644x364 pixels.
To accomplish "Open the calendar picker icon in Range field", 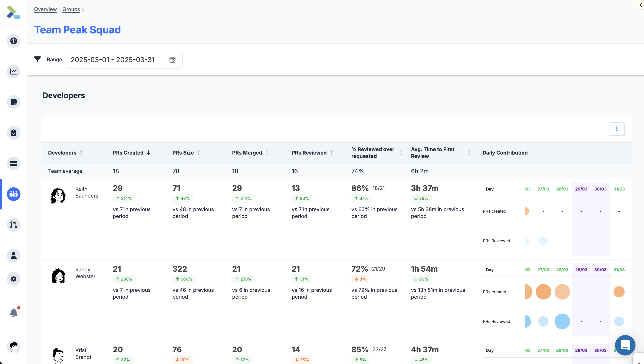I will point(172,60).
